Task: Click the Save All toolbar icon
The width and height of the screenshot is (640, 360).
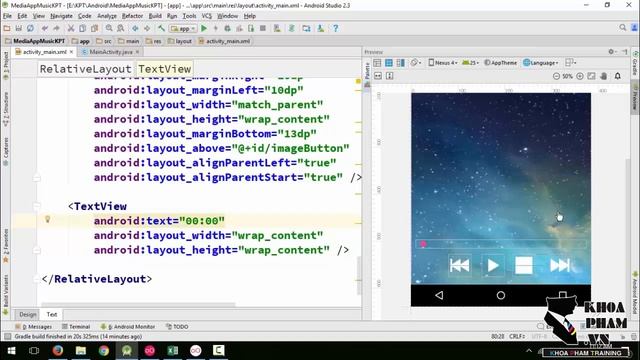Action: point(18,28)
